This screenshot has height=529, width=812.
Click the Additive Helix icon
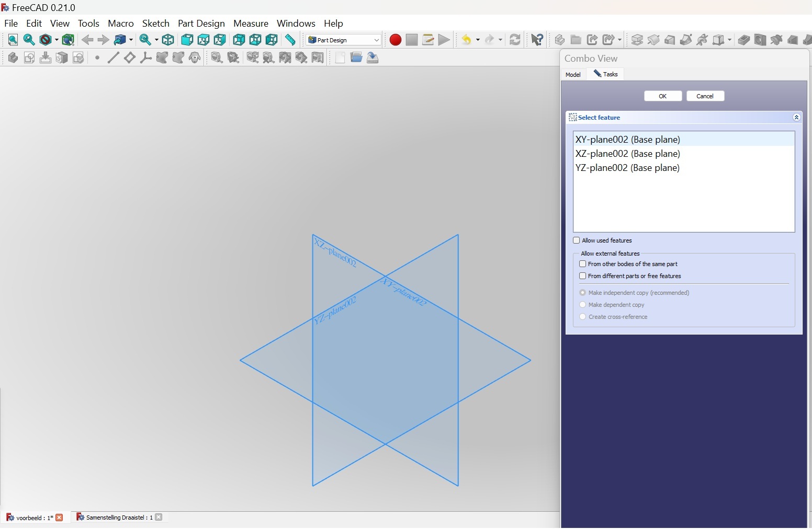pos(702,40)
